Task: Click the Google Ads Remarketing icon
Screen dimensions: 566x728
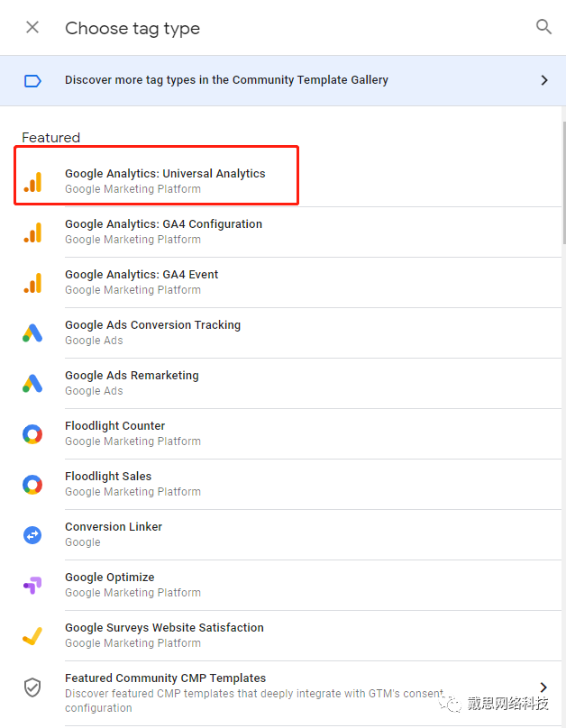Action: coord(32,384)
